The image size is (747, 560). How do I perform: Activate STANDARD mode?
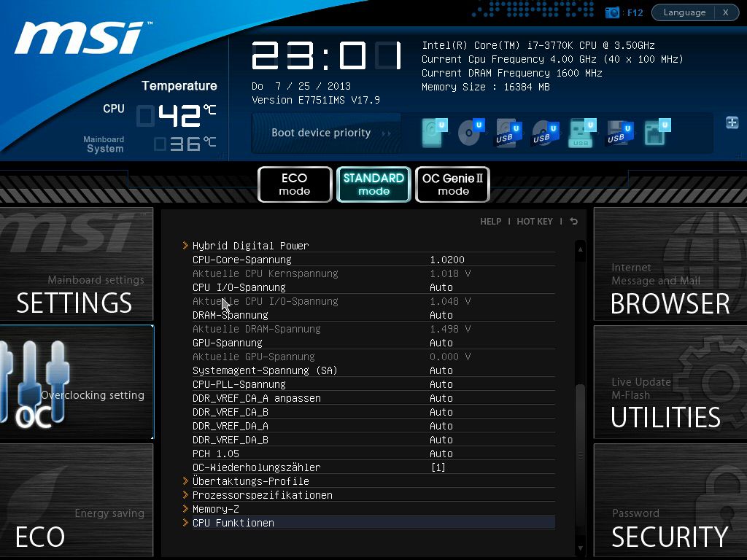point(373,184)
